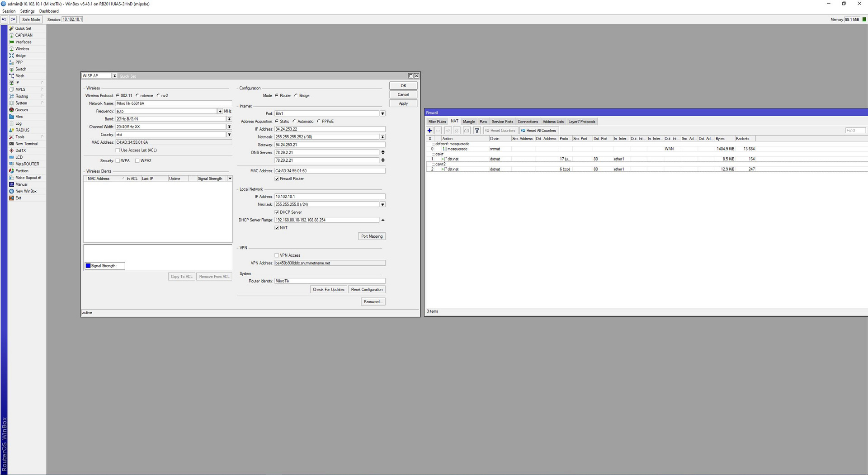Open the Local Network Netmask dropdown
Screen dimensions: 868x475
[382, 205]
